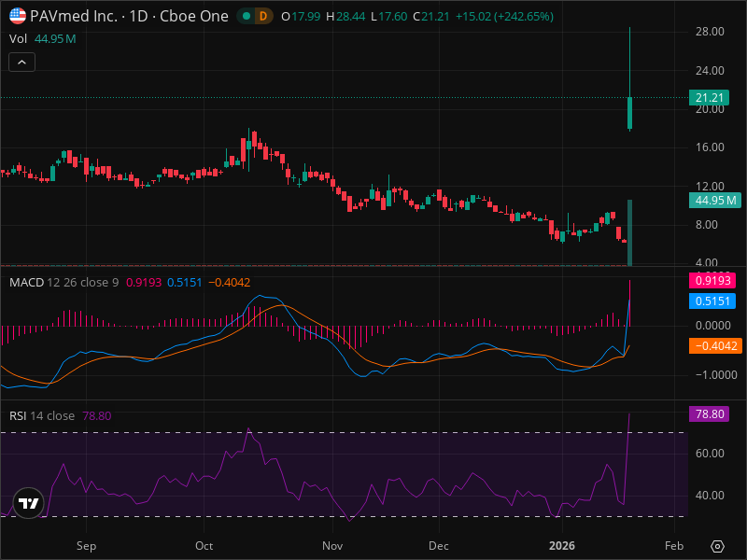Screen dimensions: 747x560
Task: Click the +15.02 (+242.65%) change value
Action: 504,16
